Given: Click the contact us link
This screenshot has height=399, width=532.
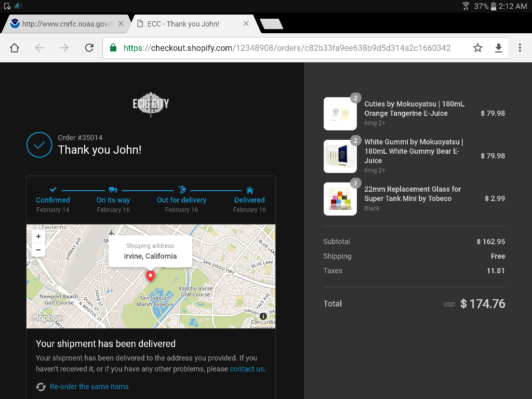Looking at the screenshot, I should [247, 369].
